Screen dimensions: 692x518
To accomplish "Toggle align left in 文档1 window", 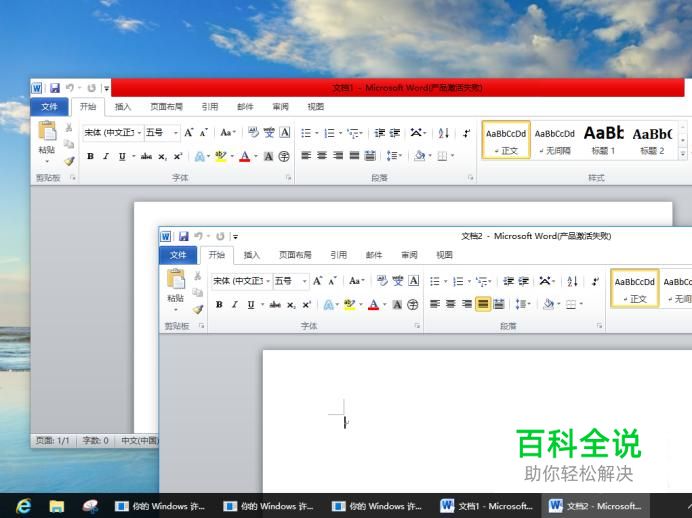I will coord(306,155).
